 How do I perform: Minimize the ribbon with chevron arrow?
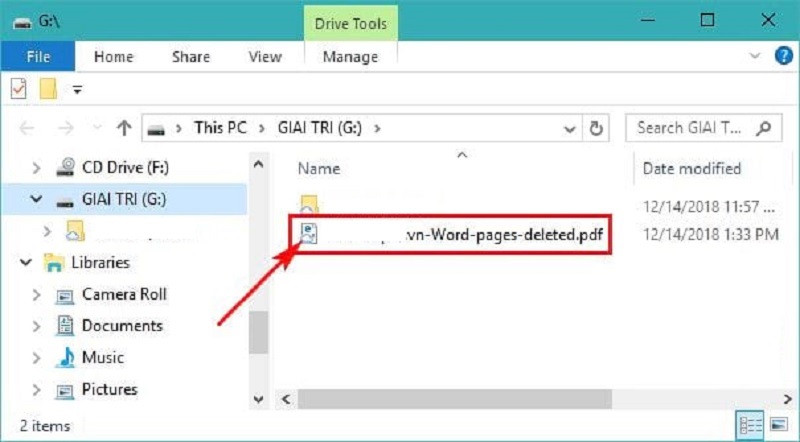(754, 57)
